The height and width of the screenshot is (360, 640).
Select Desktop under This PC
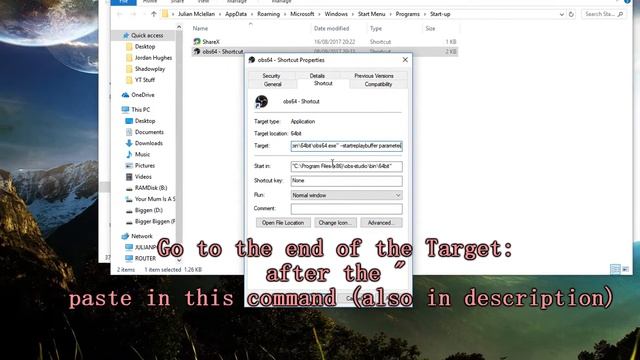point(145,121)
